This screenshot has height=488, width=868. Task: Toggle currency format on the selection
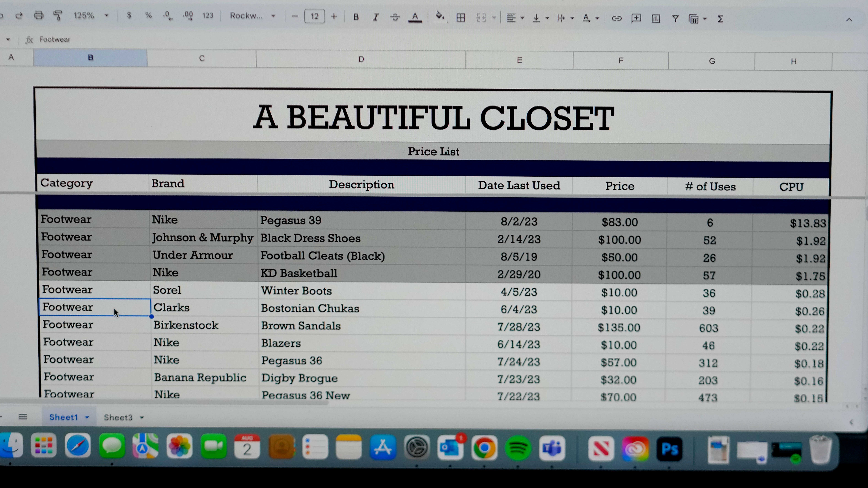pos(129,15)
